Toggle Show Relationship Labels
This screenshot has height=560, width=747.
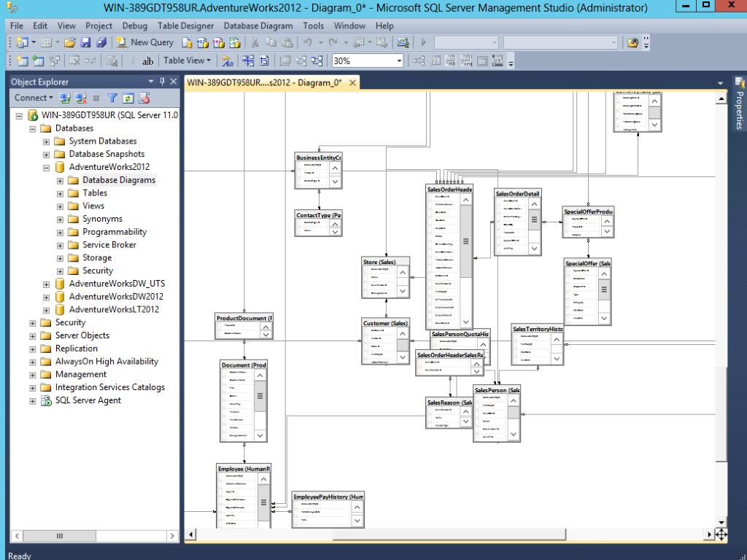pyautogui.click(x=228, y=61)
